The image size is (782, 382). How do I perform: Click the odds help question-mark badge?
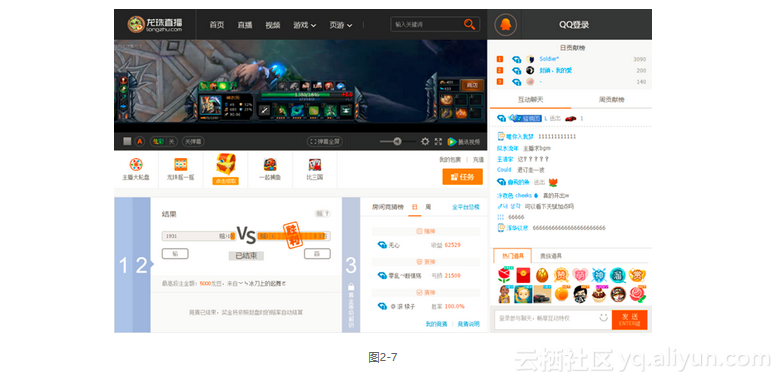(322, 213)
